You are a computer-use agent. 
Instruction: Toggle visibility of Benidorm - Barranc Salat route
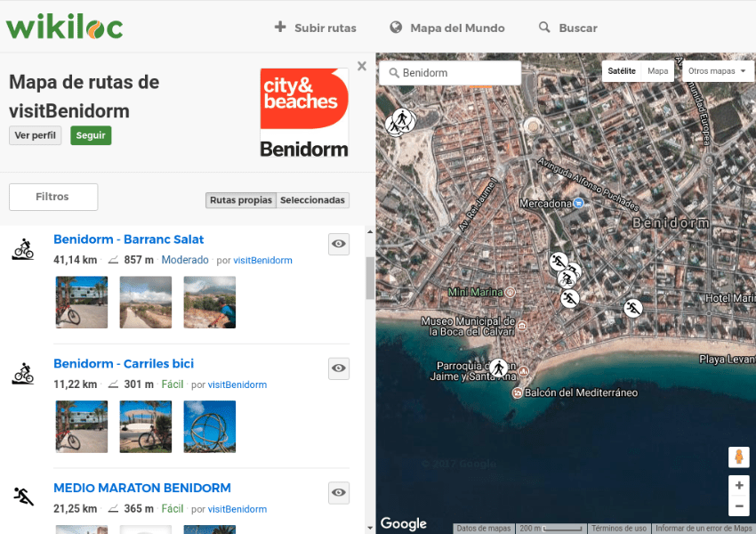[x=338, y=244]
